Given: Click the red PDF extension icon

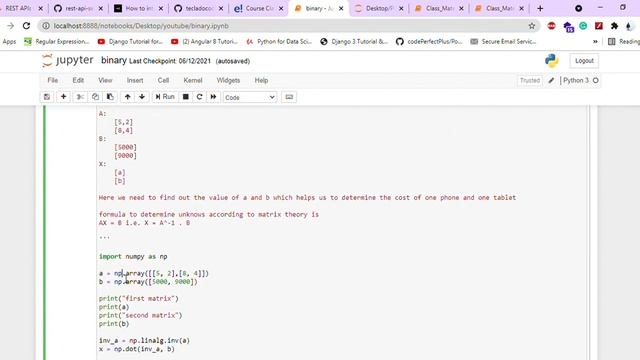Looking at the screenshot, I should tap(599, 26).
